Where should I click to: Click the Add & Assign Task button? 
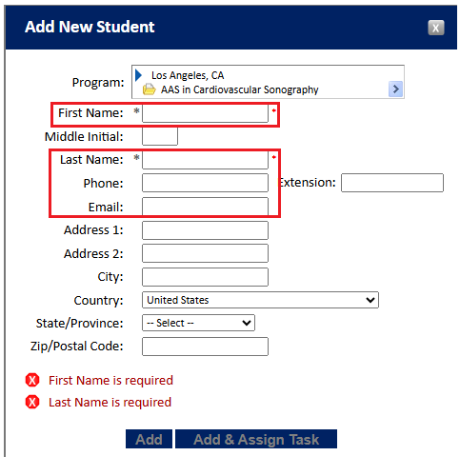tap(256, 439)
